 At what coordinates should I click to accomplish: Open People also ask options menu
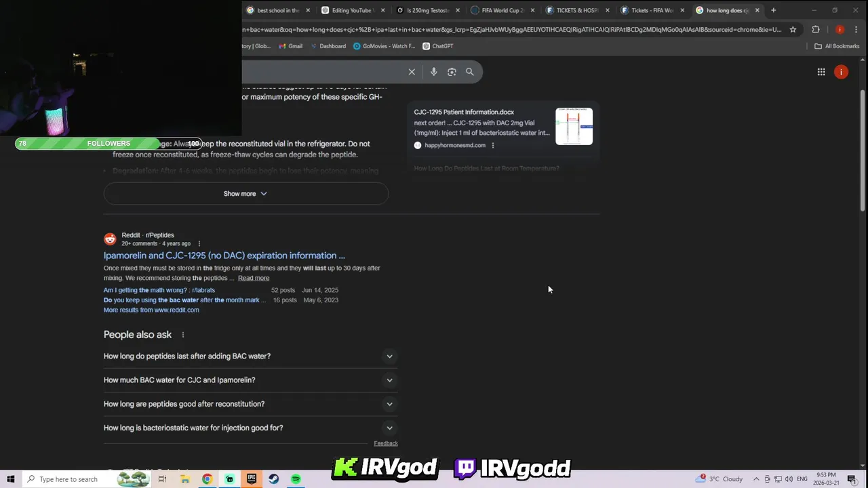182,335
